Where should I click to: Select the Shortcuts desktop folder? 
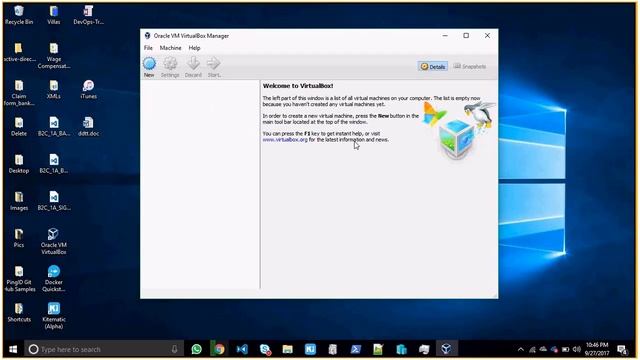(x=19, y=313)
